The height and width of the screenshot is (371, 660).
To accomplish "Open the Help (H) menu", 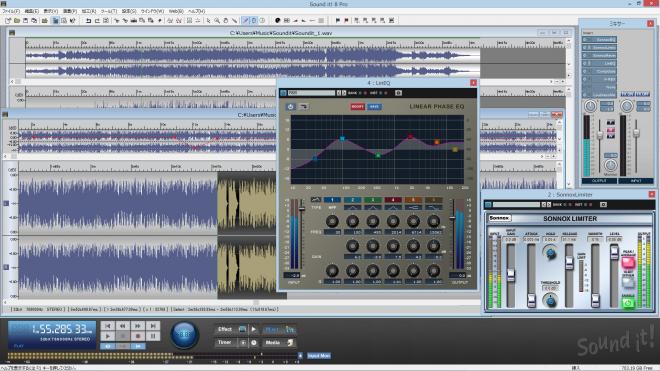I will click(x=196, y=11).
